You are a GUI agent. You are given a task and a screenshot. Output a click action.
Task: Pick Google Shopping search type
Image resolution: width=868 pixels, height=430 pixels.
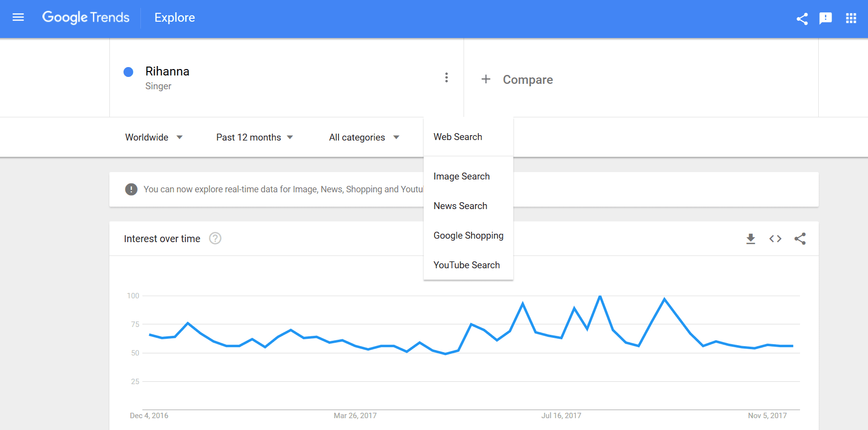pos(468,236)
